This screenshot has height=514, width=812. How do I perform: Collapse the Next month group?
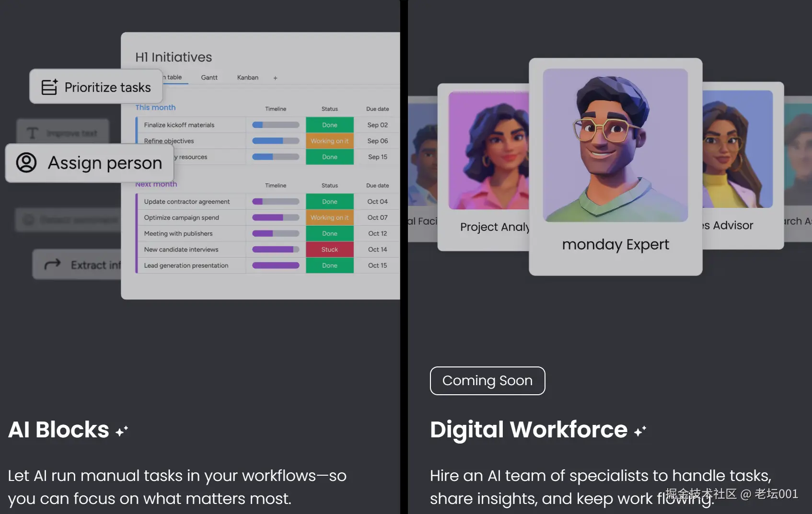(156, 184)
